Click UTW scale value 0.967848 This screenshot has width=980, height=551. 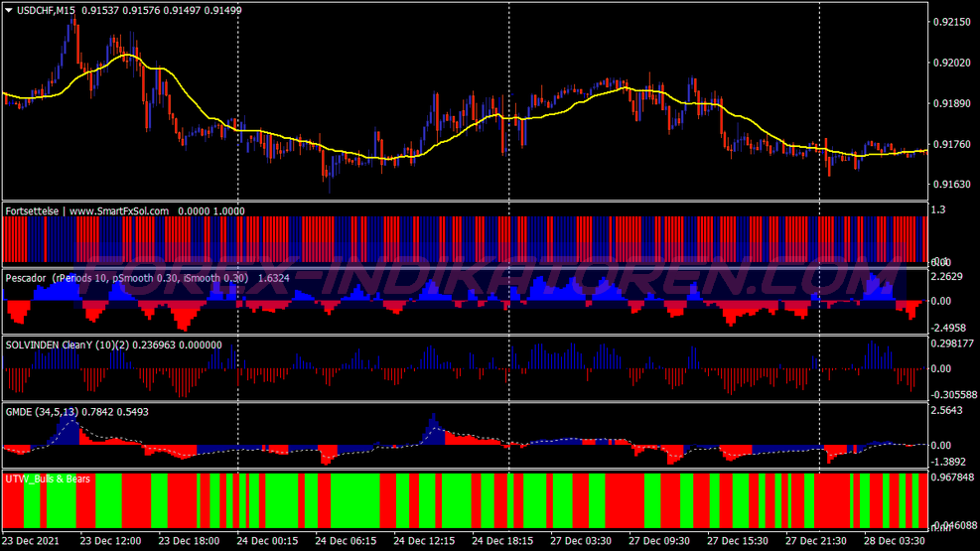pyautogui.click(x=952, y=478)
